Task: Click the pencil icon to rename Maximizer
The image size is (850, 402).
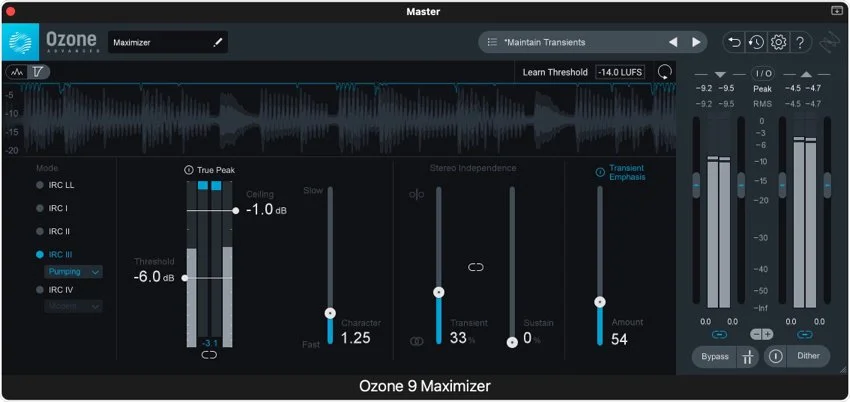Action: pyautogui.click(x=218, y=42)
